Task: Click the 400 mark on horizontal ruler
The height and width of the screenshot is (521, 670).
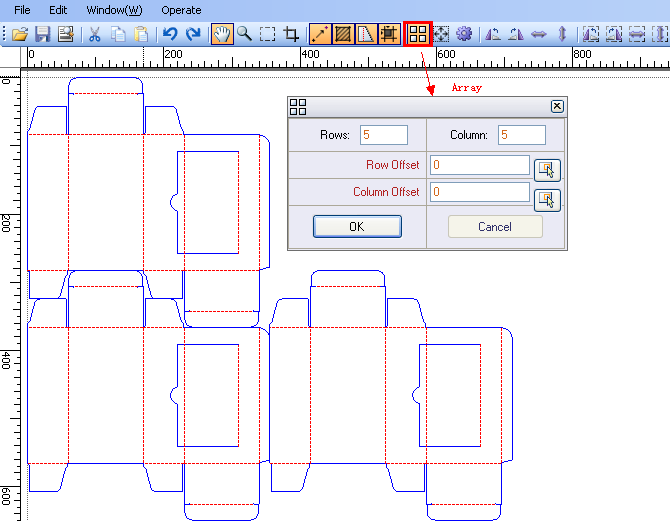Action: point(311,54)
